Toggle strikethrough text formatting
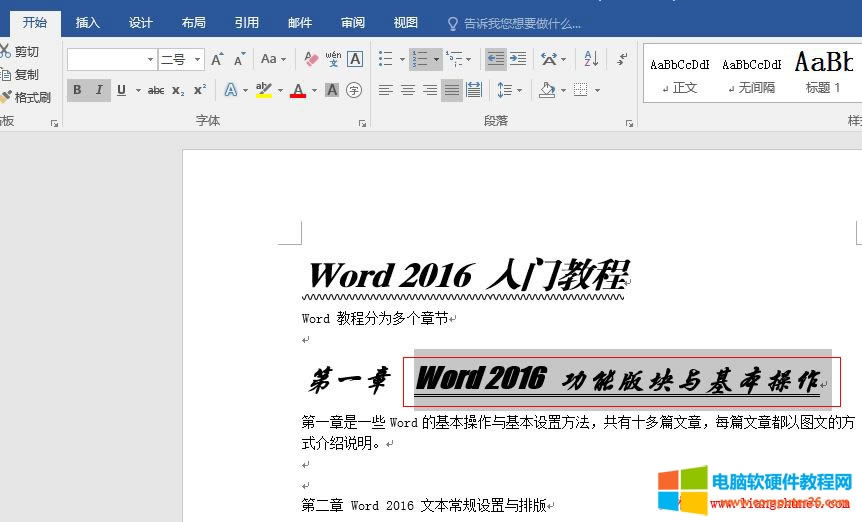The height and width of the screenshot is (522, 862). (156, 90)
